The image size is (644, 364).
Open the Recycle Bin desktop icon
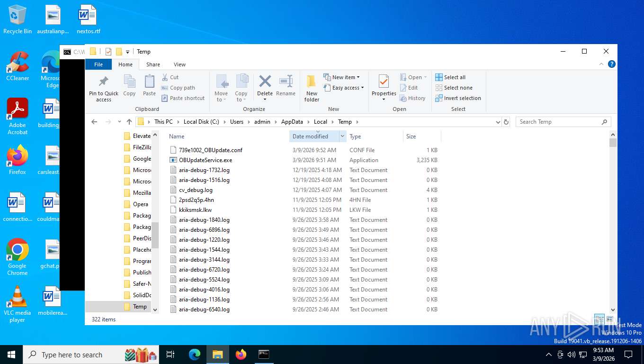[x=18, y=19]
